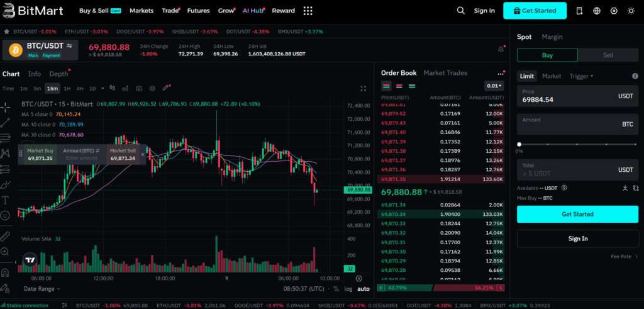The height and width of the screenshot is (309, 644).
Task: Open the candlestick chart style icon
Action: click(x=112, y=88)
